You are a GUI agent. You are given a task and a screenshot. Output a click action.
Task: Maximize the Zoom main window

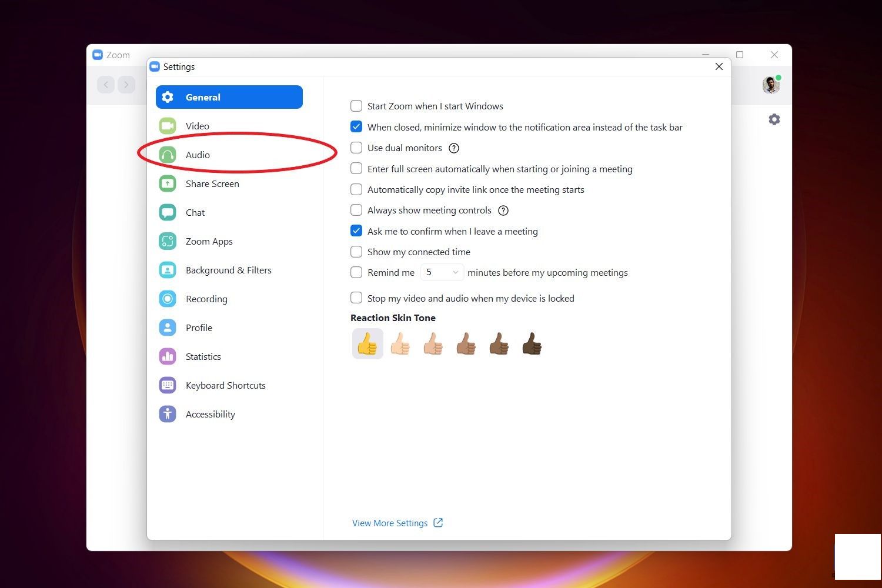coord(740,55)
